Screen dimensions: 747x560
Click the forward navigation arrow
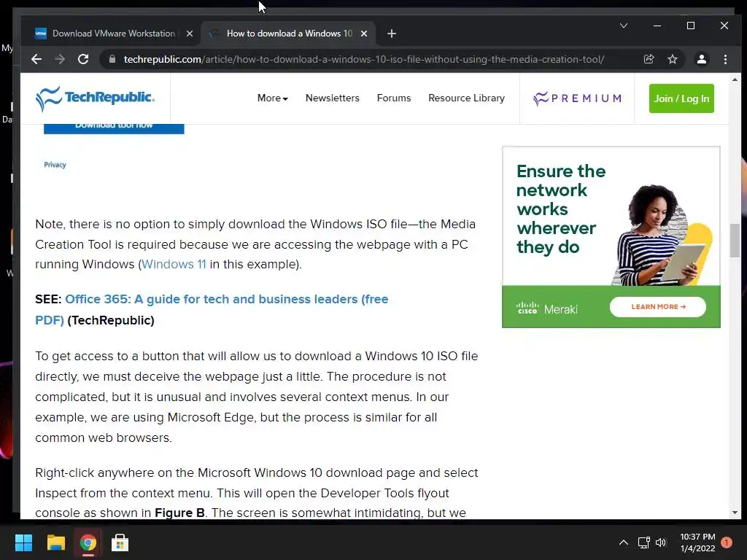60,59
